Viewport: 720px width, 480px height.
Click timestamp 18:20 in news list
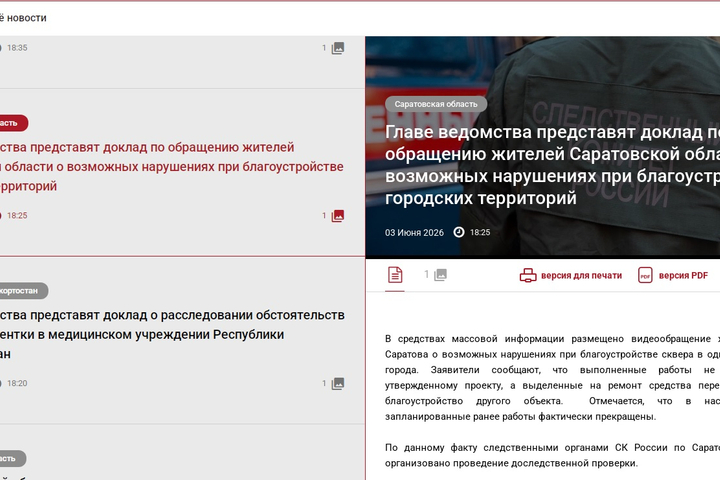pos(17,383)
